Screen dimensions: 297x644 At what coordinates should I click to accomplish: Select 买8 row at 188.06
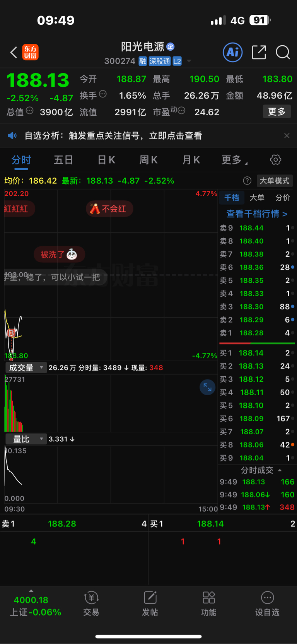point(257,445)
